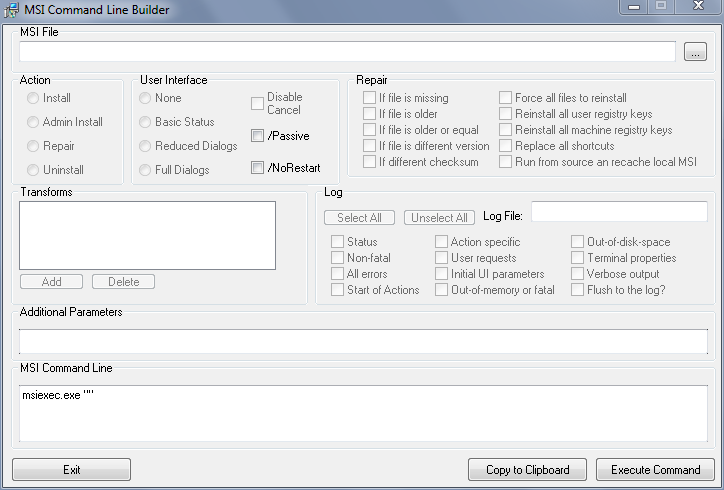Image resolution: width=724 pixels, height=490 pixels.
Task: Select the Repair action radio button
Action: (x=34, y=146)
